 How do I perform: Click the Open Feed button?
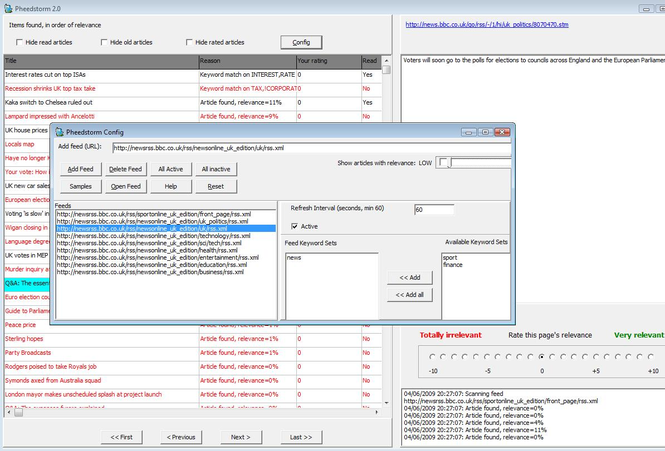[126, 186]
